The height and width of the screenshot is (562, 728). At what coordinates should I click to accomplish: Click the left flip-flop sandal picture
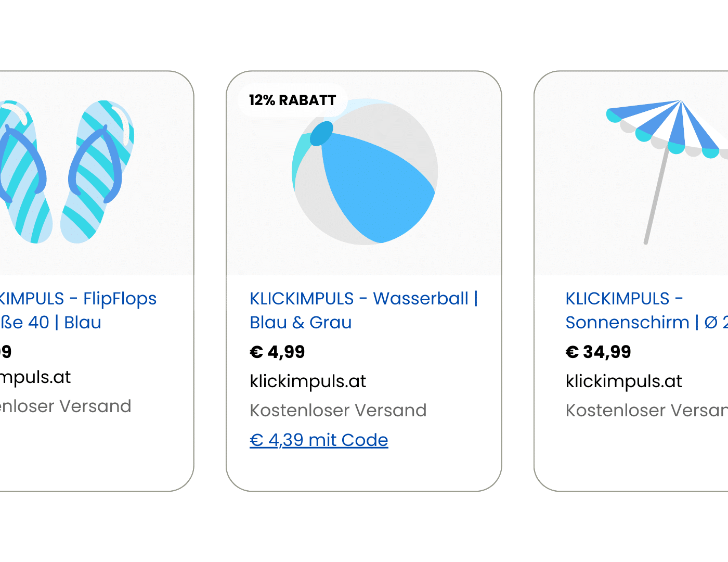(x=23, y=172)
